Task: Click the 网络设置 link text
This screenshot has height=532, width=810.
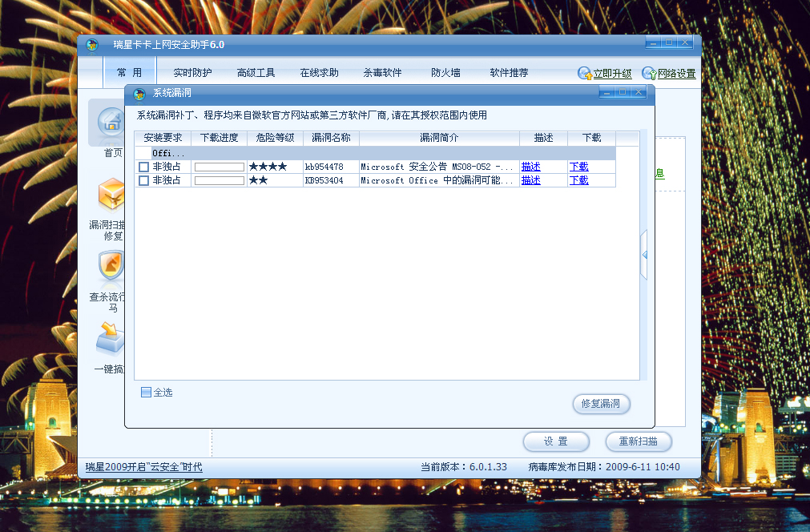Action: (676, 74)
